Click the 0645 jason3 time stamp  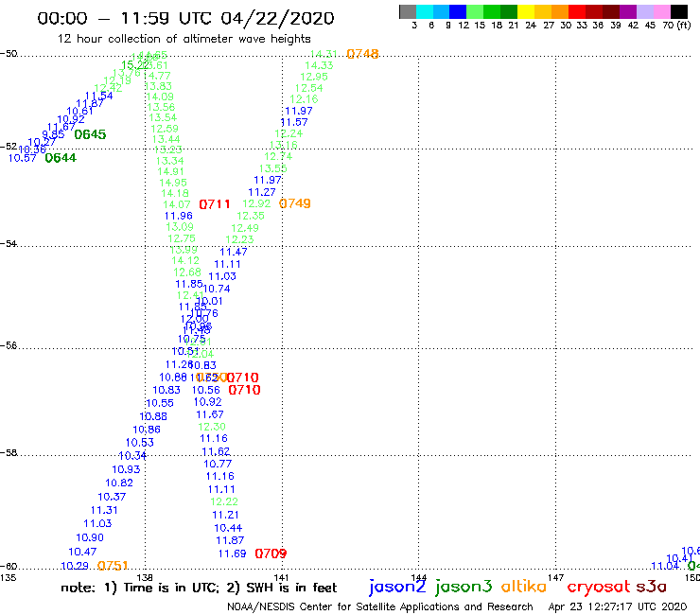pyautogui.click(x=90, y=134)
